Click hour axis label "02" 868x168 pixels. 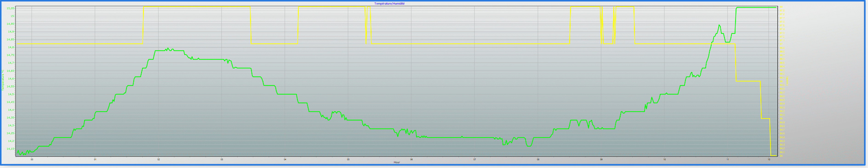(x=158, y=160)
